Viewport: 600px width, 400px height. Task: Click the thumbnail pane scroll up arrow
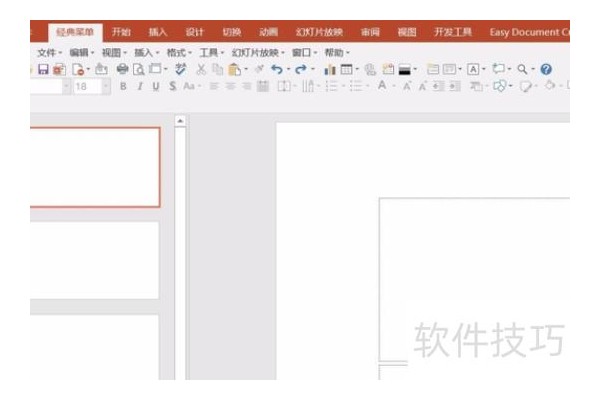click(x=180, y=121)
